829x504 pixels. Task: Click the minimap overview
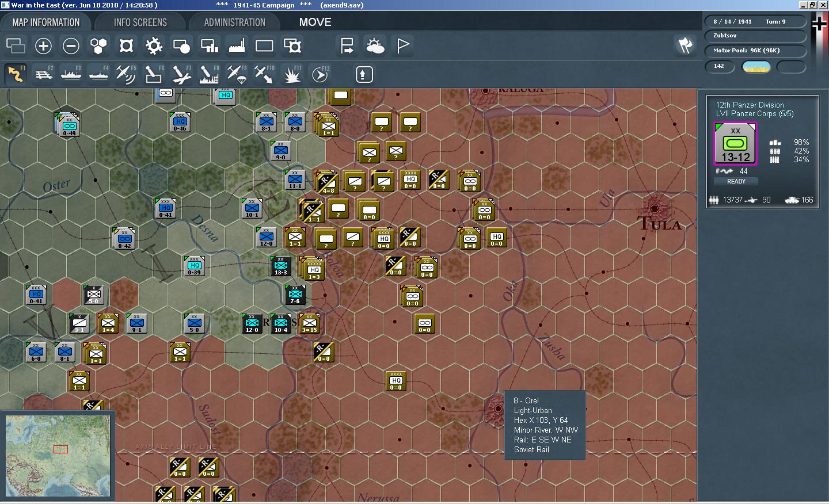point(58,456)
